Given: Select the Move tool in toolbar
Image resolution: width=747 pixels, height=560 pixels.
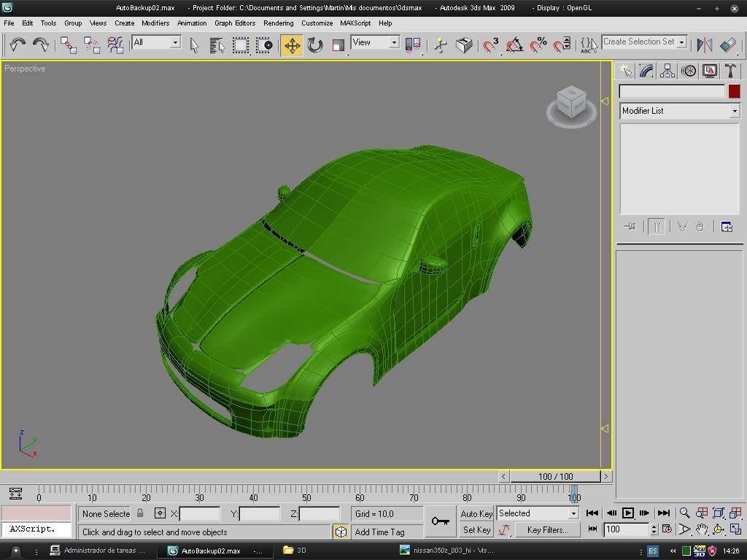Looking at the screenshot, I should 292,45.
